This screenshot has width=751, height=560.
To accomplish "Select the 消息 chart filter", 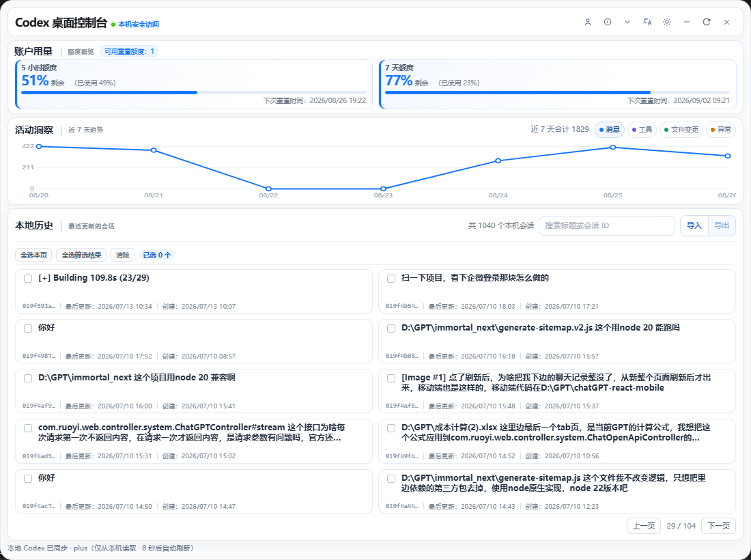I will (x=609, y=129).
